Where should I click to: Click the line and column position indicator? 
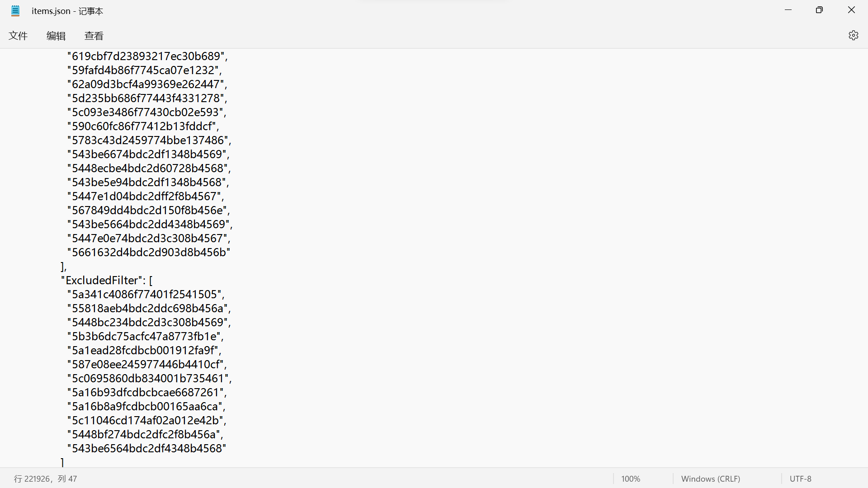click(45, 479)
